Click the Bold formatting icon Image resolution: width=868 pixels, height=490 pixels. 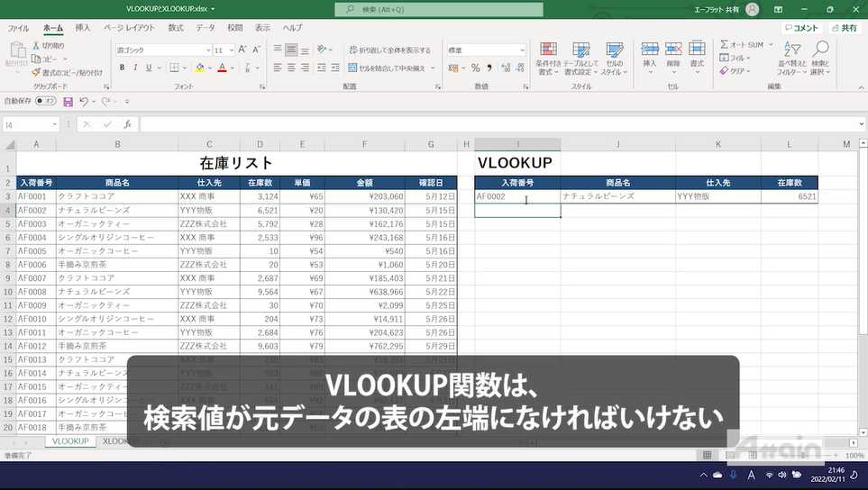122,68
